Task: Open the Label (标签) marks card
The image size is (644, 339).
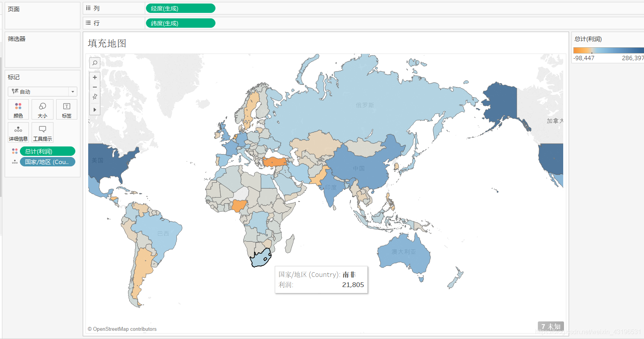Action: [67, 110]
